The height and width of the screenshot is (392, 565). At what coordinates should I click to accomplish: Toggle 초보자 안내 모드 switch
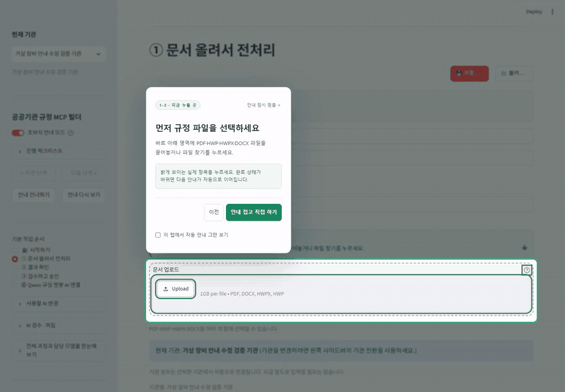point(18,133)
